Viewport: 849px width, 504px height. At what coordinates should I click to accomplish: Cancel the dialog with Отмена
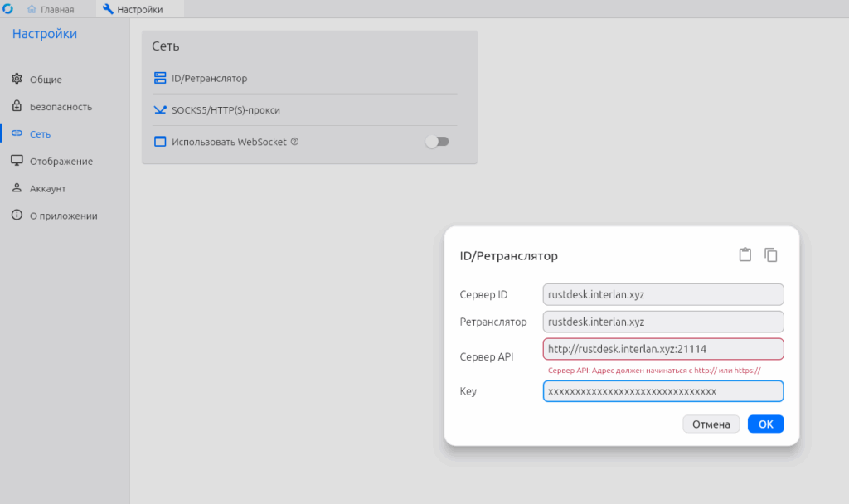coord(711,424)
